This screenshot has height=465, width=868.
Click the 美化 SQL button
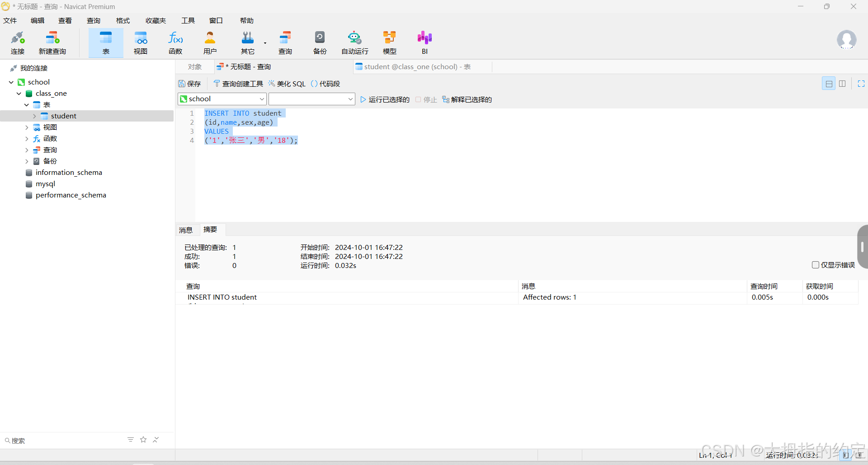287,84
